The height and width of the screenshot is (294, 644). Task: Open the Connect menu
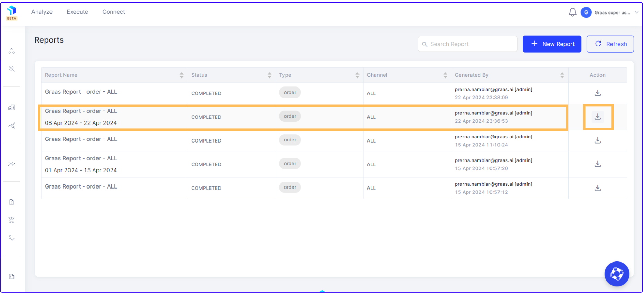click(114, 12)
